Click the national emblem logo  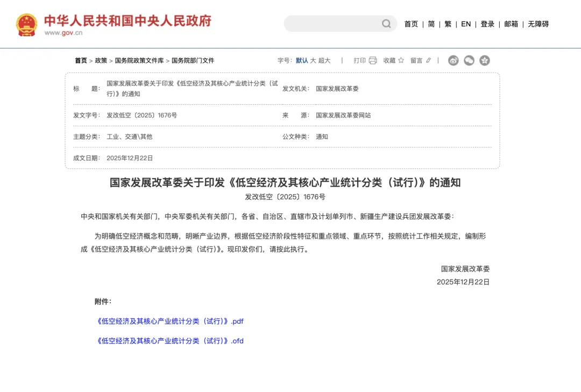[x=26, y=24]
